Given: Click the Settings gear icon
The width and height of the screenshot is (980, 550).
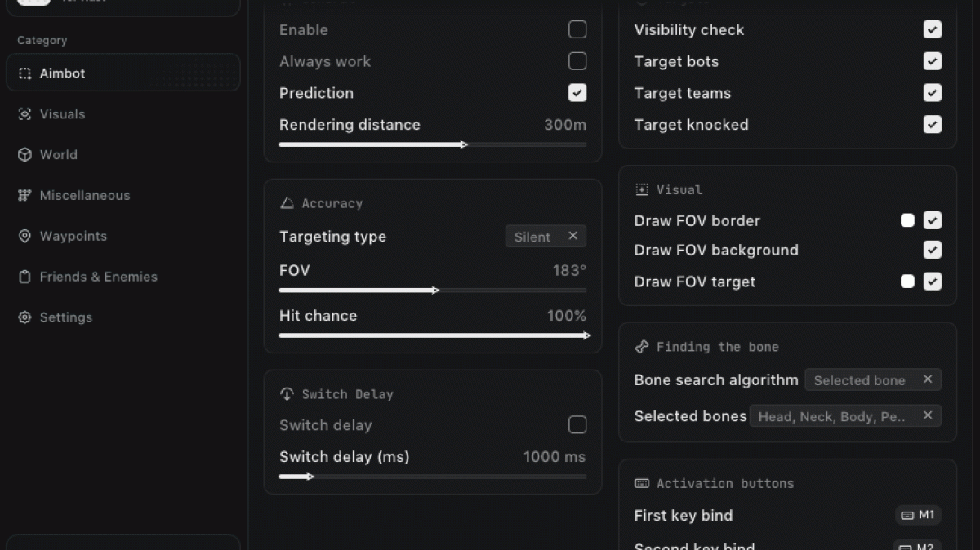Looking at the screenshot, I should (24, 317).
